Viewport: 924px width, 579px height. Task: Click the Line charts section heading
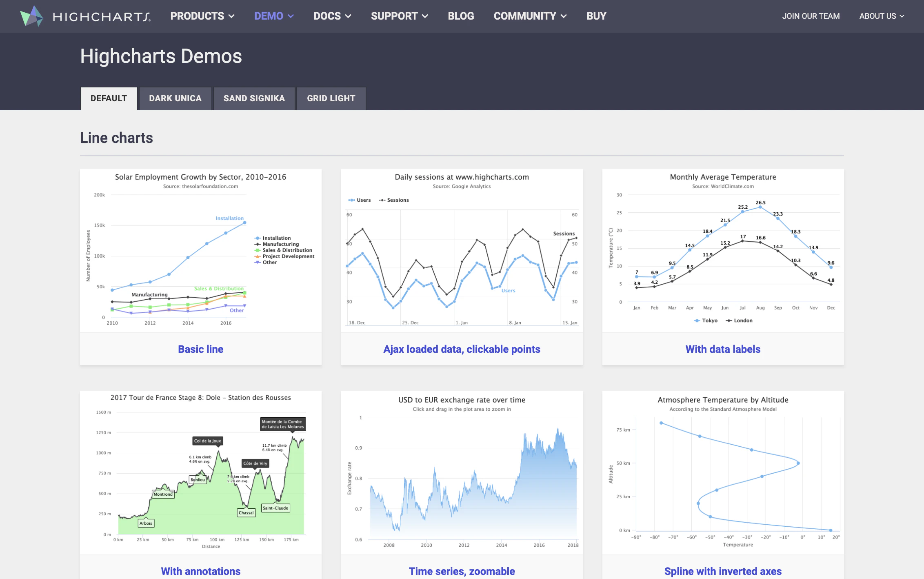point(116,138)
